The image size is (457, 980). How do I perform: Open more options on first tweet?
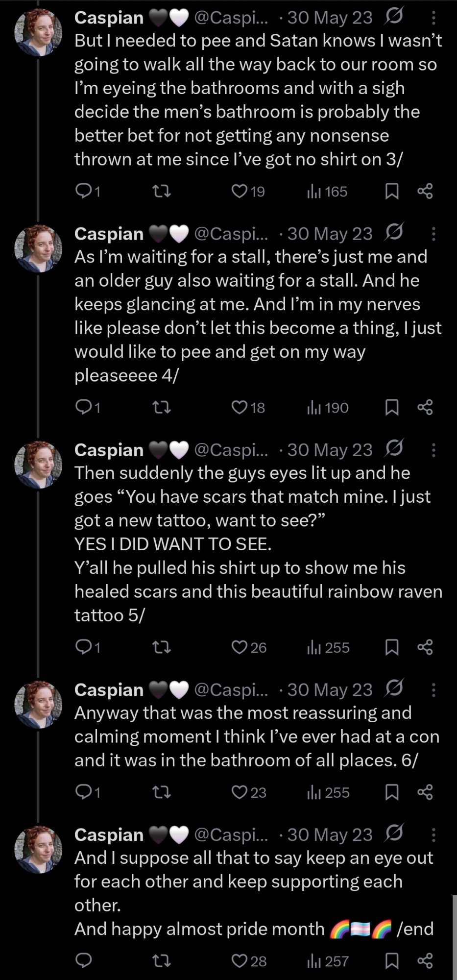coord(433,18)
